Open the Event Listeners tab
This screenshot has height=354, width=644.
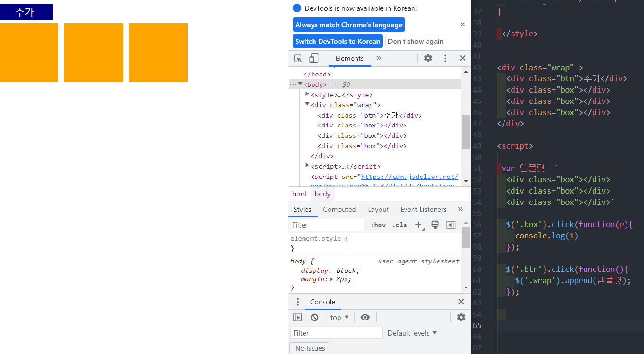423,210
